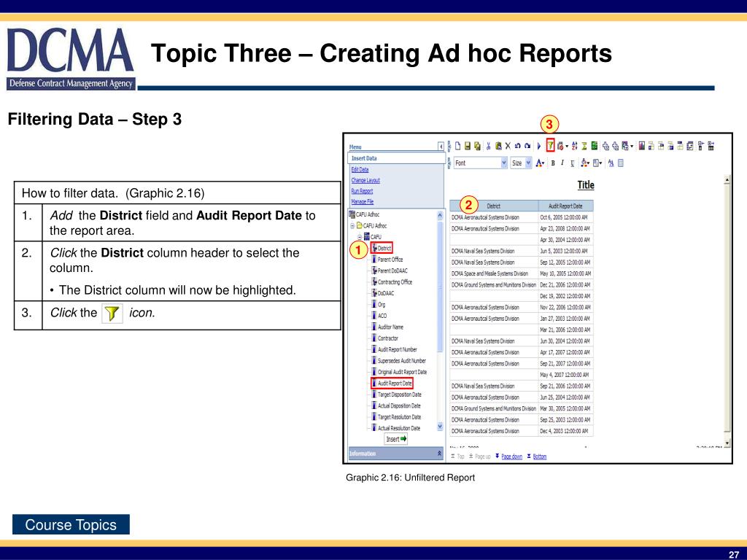Click the Undo arrow icon

(517, 146)
